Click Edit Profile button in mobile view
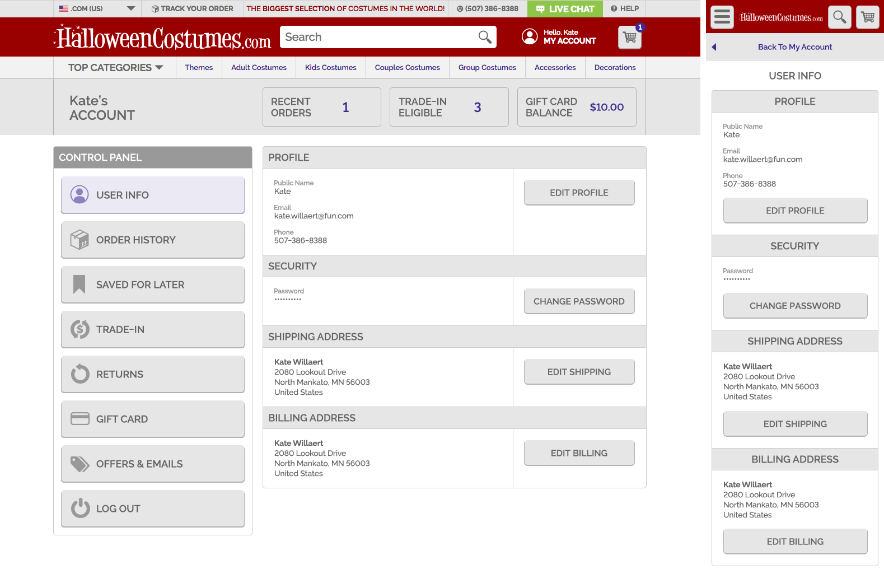 [795, 211]
